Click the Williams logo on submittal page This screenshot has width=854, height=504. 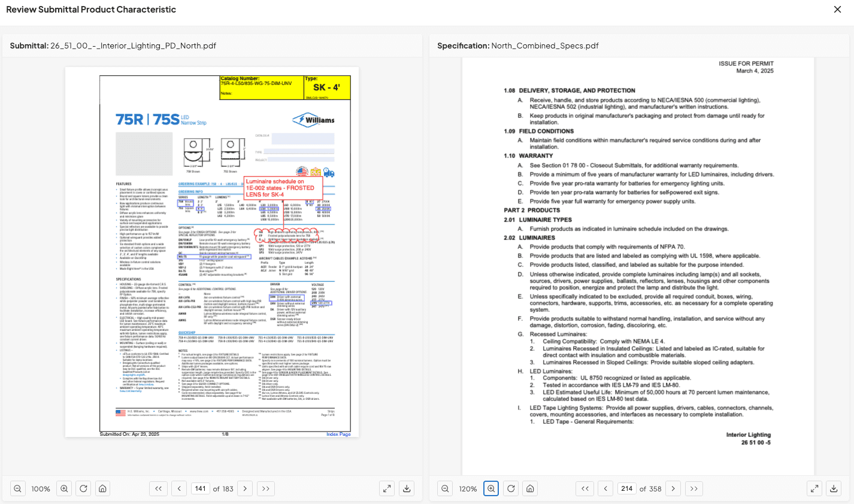313,120
